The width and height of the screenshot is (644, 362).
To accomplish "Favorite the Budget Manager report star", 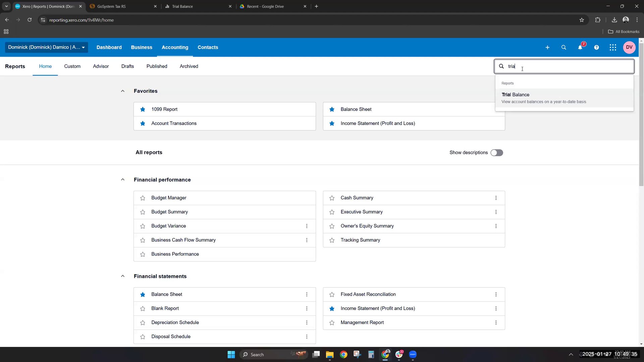I will (143, 198).
